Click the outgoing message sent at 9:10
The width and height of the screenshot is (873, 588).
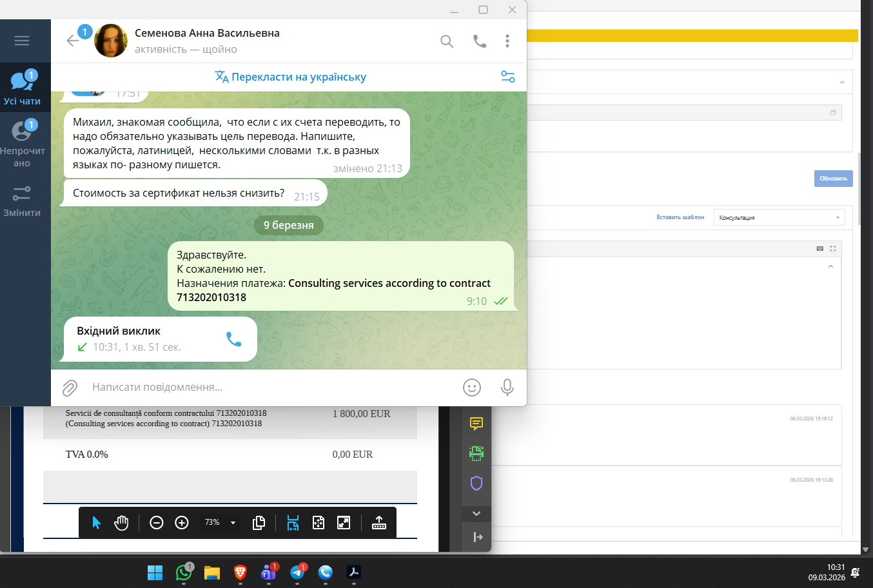point(340,276)
